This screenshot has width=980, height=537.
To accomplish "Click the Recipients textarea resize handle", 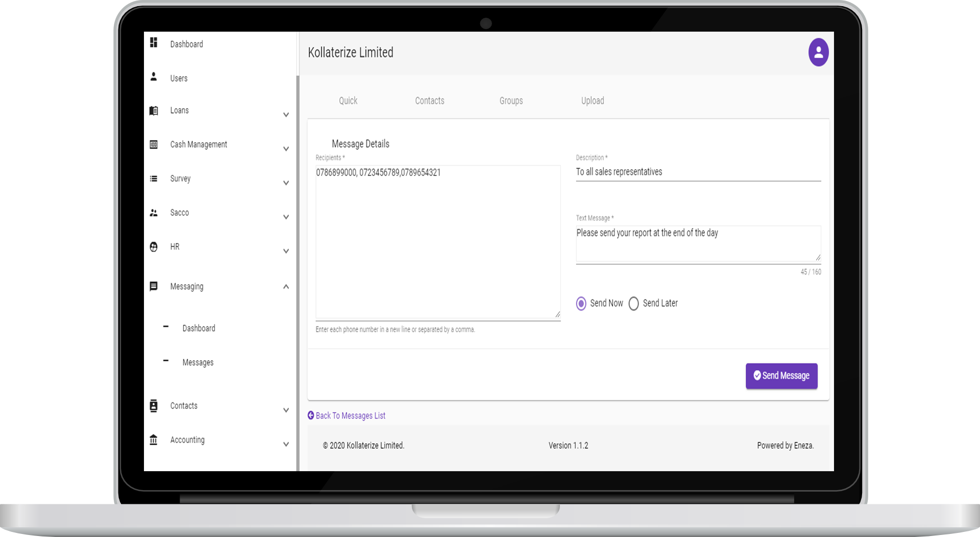I will point(557,315).
